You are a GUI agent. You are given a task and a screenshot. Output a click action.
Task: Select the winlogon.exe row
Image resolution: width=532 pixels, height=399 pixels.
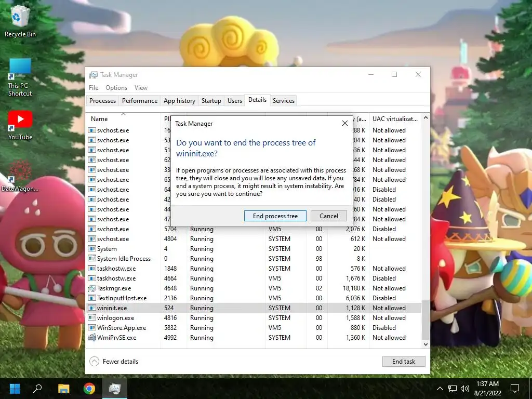coord(254,318)
